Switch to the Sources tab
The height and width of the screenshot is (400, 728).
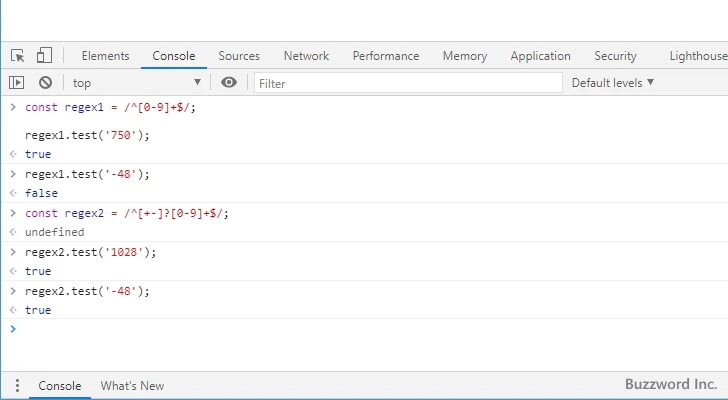(239, 56)
